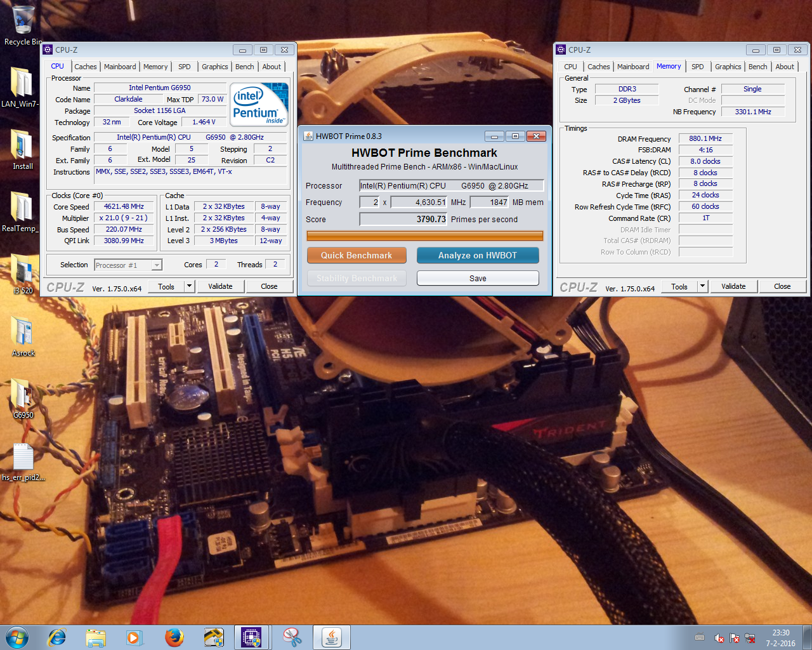Open the Windows Start menu
The width and height of the screenshot is (812, 650).
click(x=16, y=637)
